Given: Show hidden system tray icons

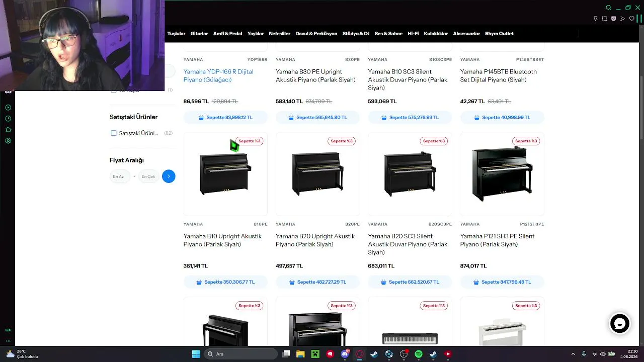Looking at the screenshot, I should 573,354.
